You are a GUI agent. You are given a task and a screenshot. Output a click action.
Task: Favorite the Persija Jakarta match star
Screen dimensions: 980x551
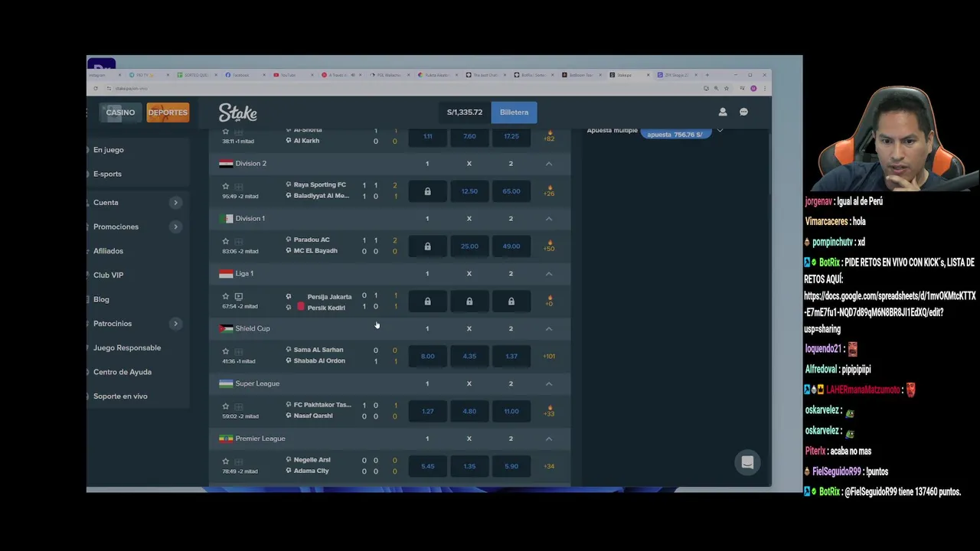pyautogui.click(x=225, y=296)
